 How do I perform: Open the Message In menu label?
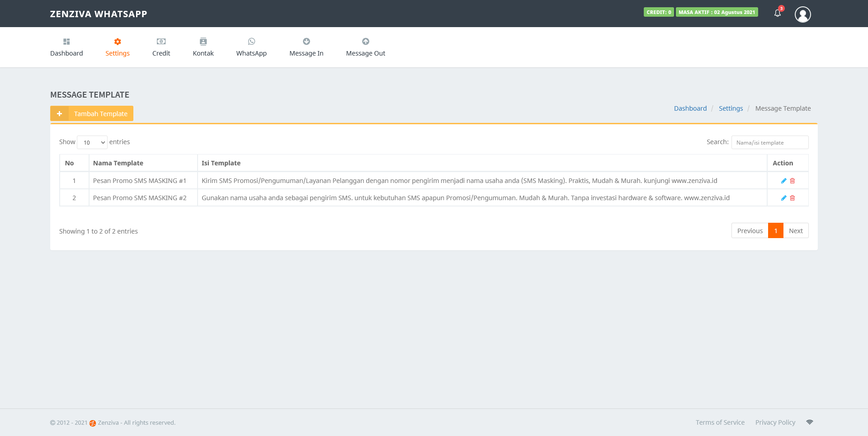(307, 53)
